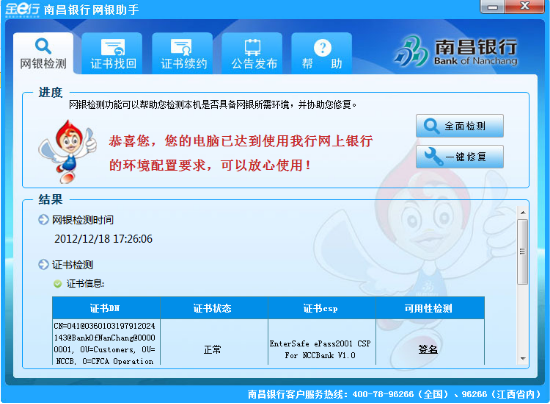Click the results panel scrollbar thumb
The width and height of the screenshot is (550, 404).
[523, 252]
